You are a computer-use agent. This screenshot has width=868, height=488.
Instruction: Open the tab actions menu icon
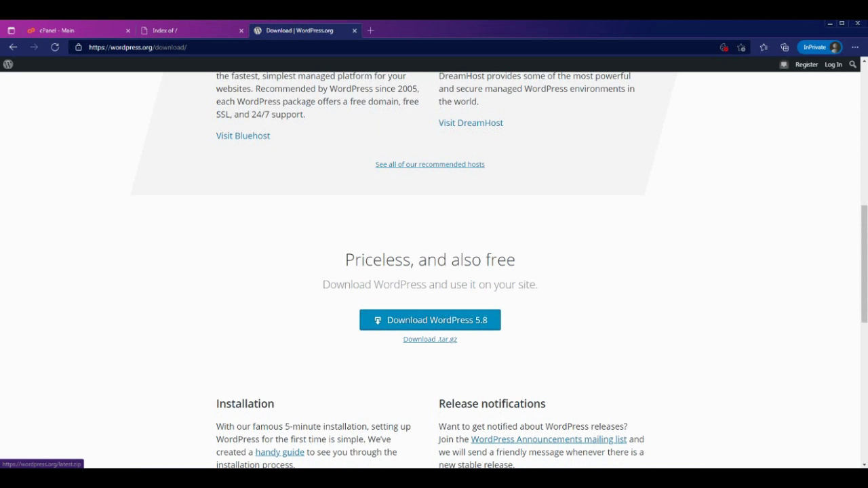point(11,30)
